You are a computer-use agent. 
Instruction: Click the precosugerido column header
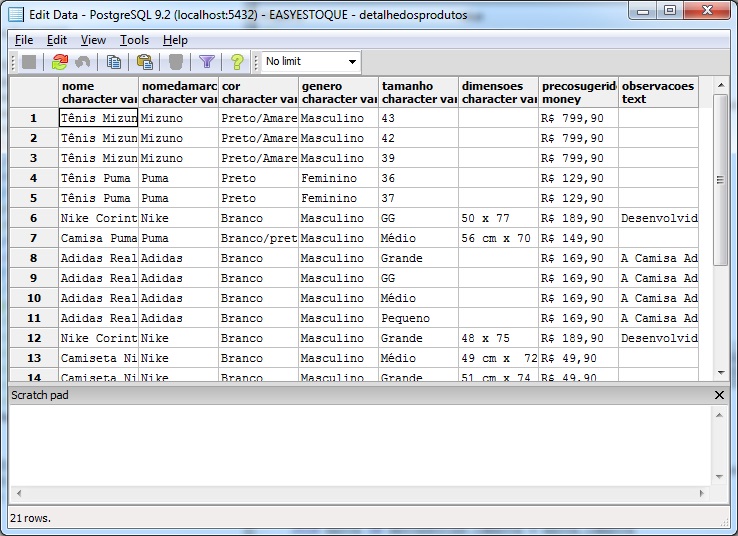coord(578,92)
